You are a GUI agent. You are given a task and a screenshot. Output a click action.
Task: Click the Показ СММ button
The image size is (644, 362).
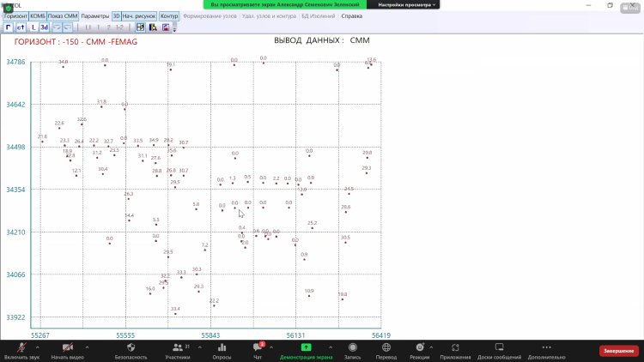coord(64,16)
